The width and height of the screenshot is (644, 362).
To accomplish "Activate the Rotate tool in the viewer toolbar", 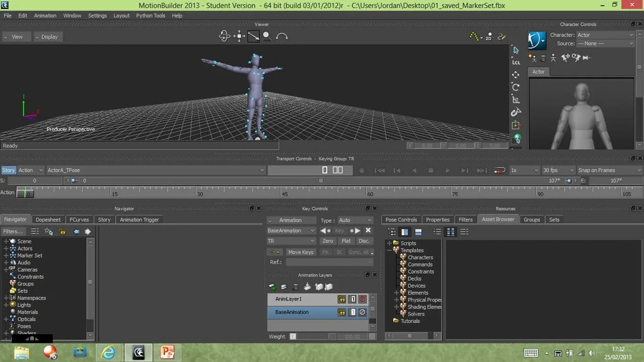I will (516, 87).
